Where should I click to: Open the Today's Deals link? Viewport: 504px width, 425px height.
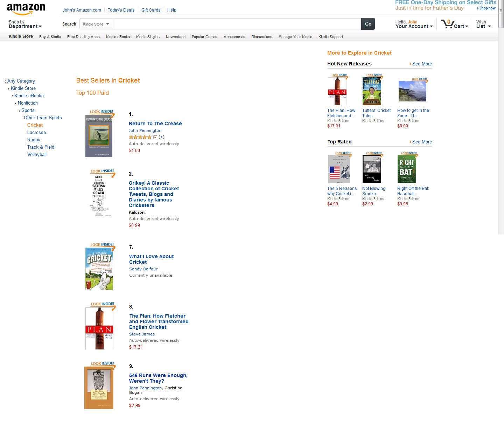pyautogui.click(x=121, y=10)
